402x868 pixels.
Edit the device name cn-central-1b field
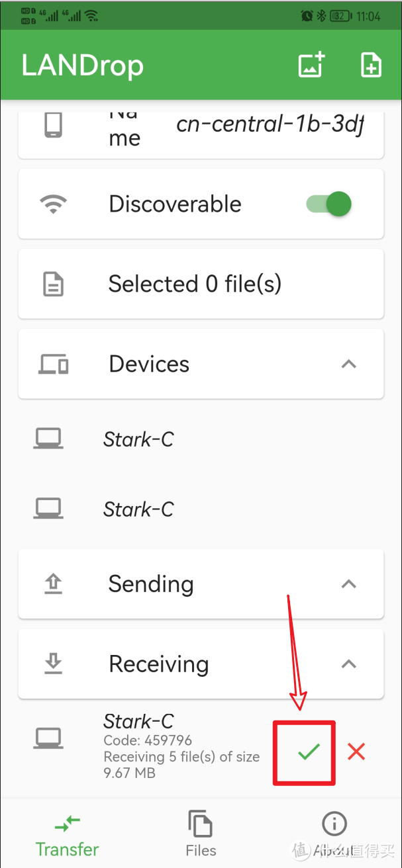pos(272,124)
